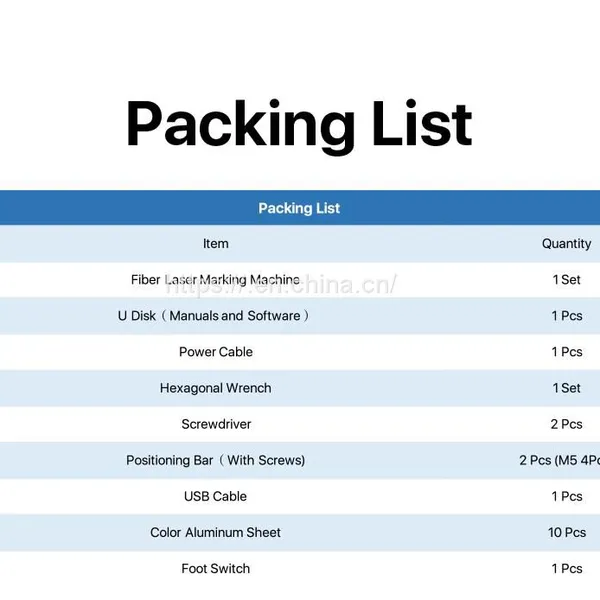Select U Disk Manuals and Software entry
Image resolution: width=600 pixels, height=600 pixels.
click(x=214, y=316)
